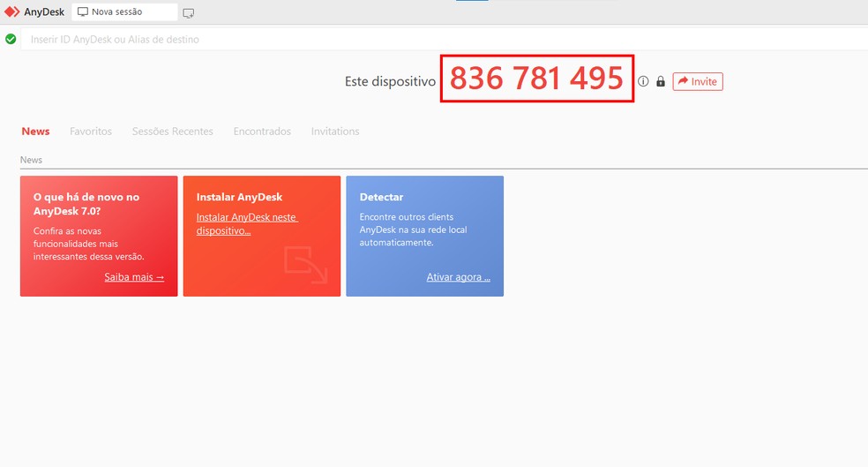Click the Ativar agora link
The height and width of the screenshot is (467, 868).
click(x=459, y=277)
